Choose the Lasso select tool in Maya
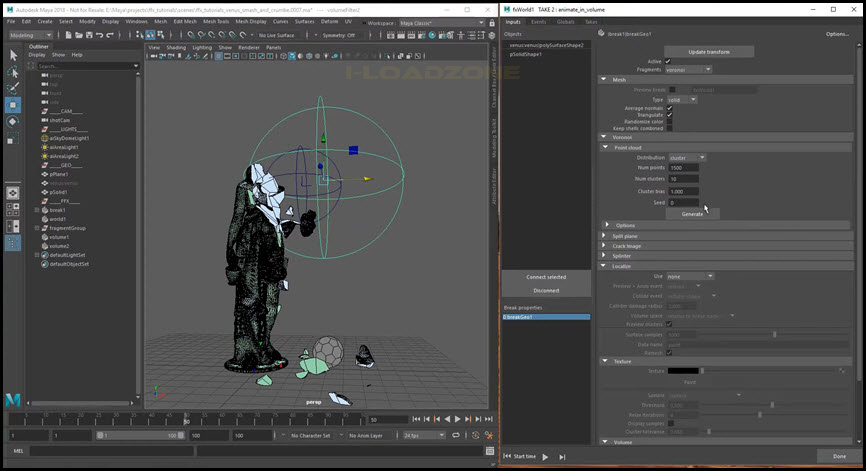Viewport: 866px width, 471px height. (13, 72)
